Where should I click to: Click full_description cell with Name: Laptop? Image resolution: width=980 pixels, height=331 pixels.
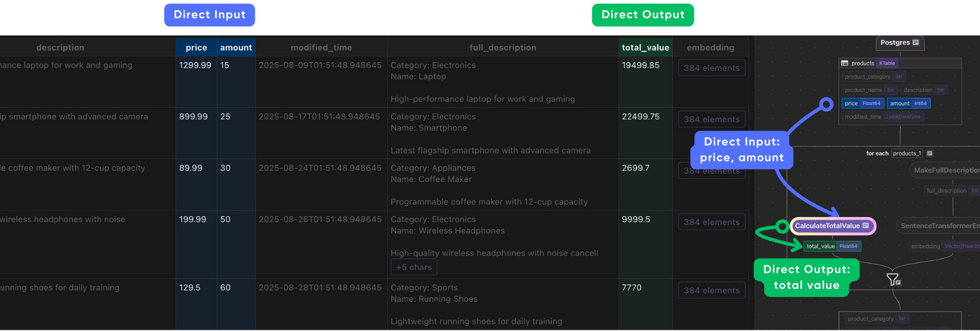(x=503, y=82)
